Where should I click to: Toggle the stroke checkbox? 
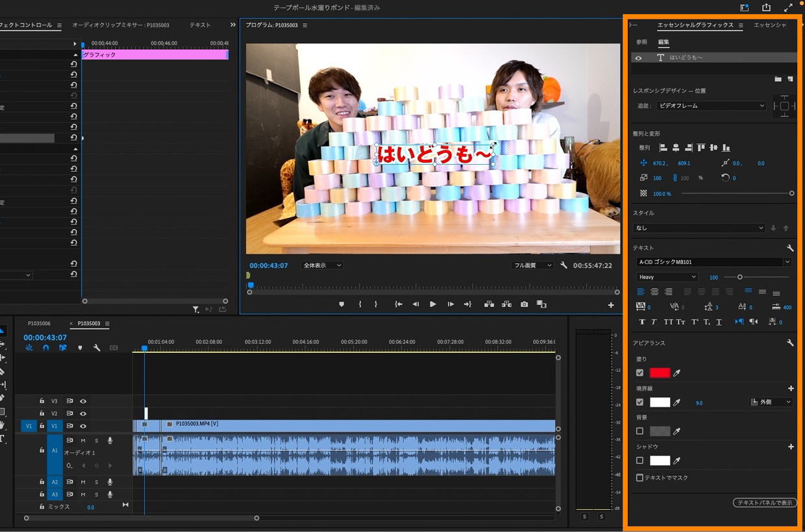pos(639,402)
